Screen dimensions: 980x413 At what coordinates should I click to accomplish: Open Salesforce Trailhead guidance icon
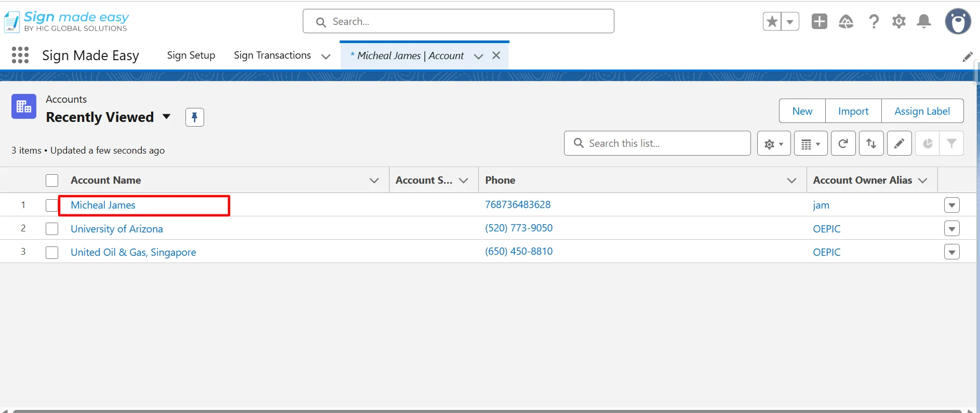click(846, 21)
